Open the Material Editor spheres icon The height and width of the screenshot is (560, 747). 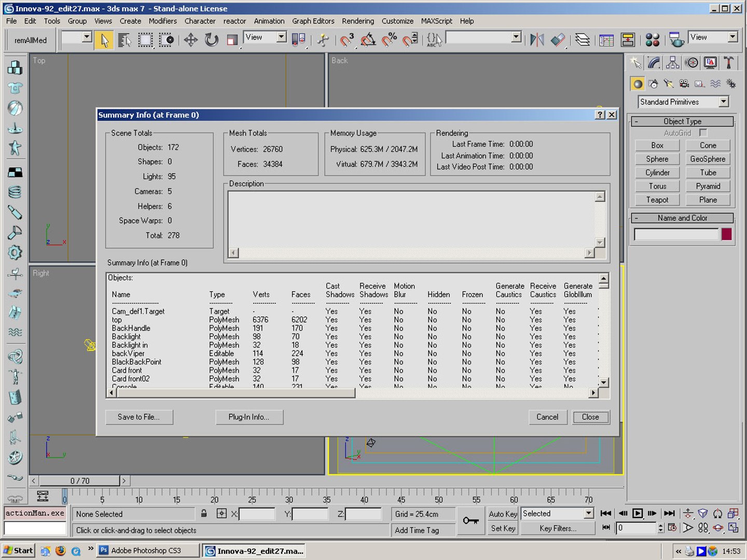point(652,40)
